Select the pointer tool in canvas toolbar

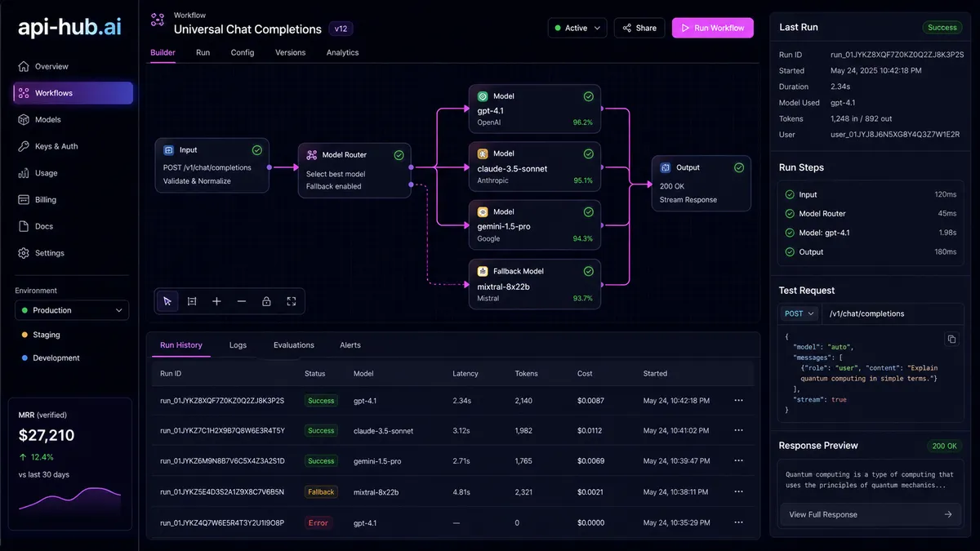coord(167,301)
